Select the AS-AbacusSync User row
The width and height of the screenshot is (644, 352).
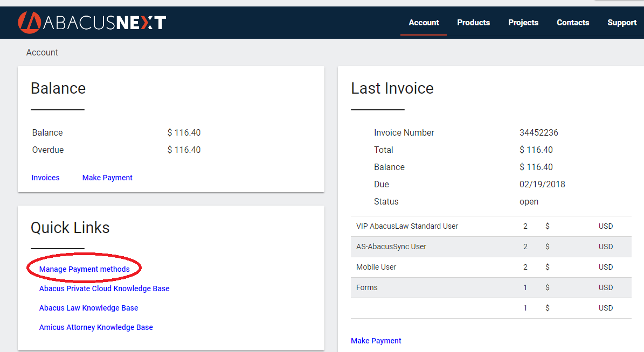(x=491, y=247)
